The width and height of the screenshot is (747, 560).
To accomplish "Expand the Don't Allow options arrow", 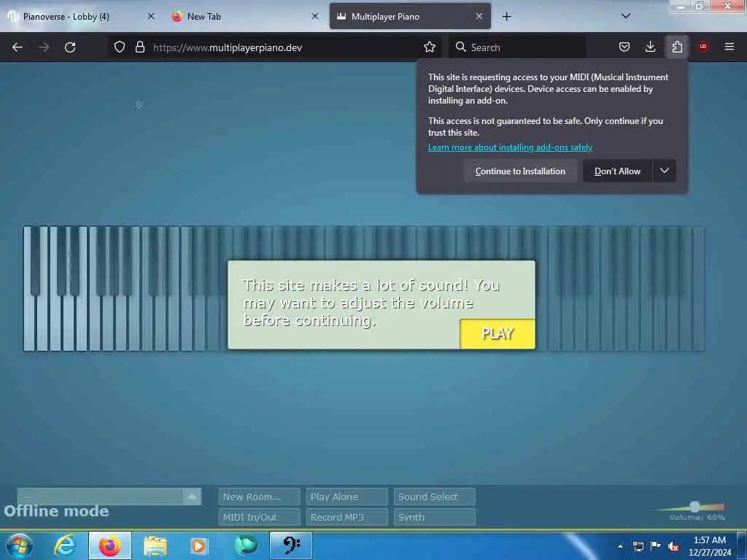I will click(x=664, y=171).
